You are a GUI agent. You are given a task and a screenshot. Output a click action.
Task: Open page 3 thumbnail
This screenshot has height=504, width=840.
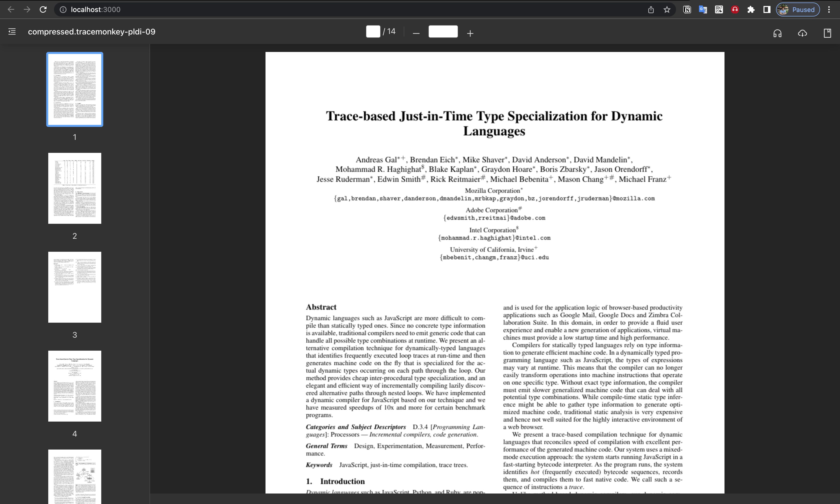point(75,287)
